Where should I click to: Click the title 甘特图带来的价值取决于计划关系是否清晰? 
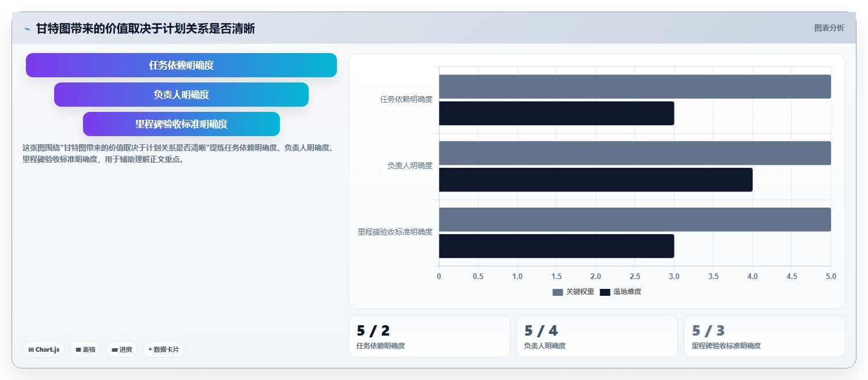(x=145, y=28)
